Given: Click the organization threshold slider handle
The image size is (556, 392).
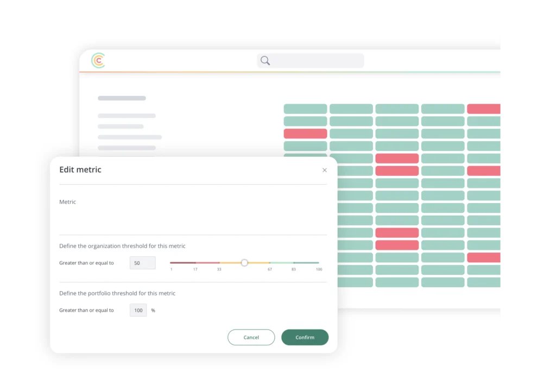Looking at the screenshot, I should (244, 263).
